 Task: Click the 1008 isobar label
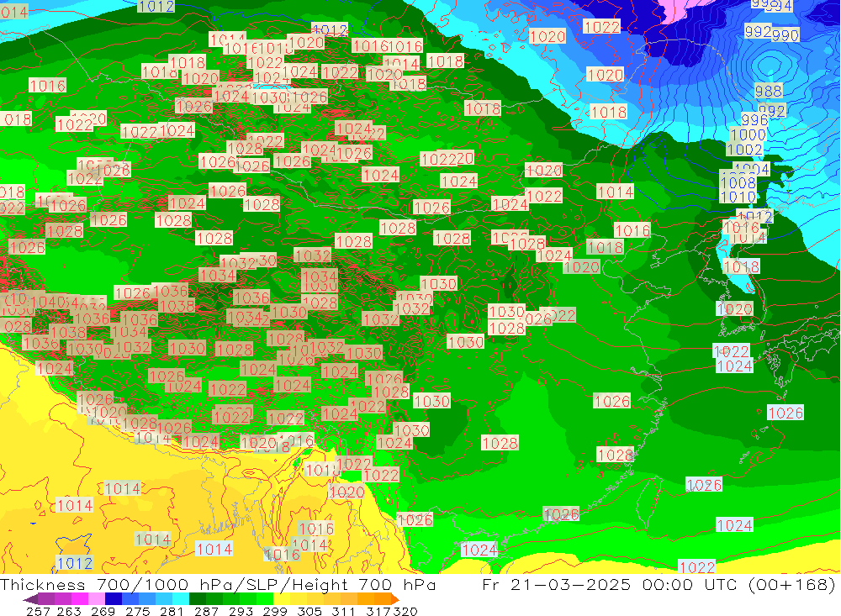tap(738, 183)
